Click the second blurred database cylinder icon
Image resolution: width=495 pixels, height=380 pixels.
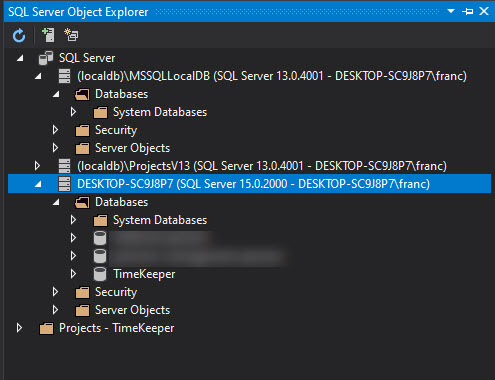tap(100, 256)
